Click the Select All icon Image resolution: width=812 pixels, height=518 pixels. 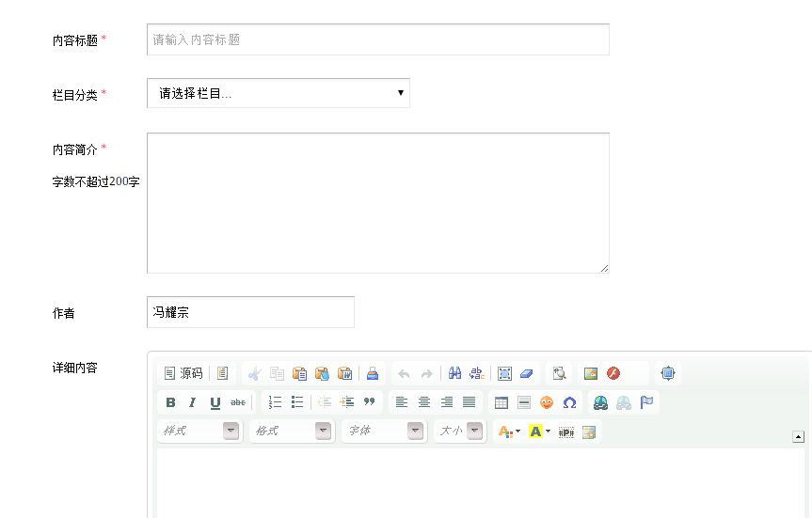[x=504, y=373]
